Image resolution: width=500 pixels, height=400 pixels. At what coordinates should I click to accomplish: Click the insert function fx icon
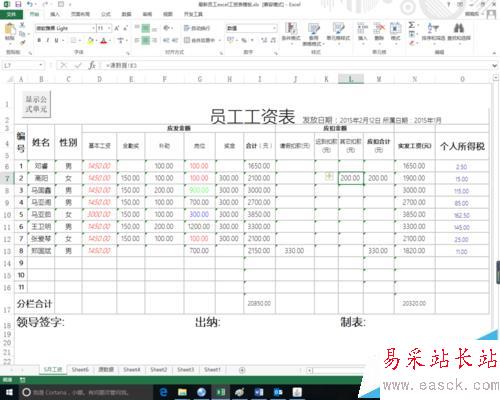pyautogui.click(x=92, y=65)
